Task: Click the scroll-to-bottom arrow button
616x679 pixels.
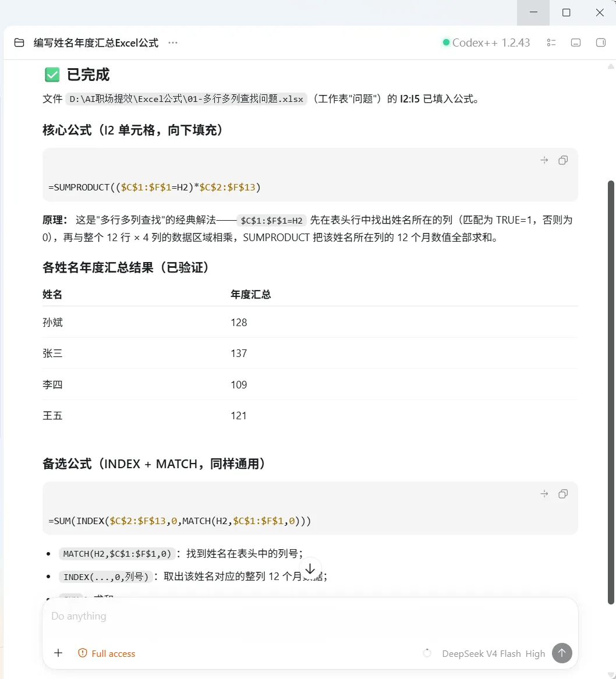Action: tap(310, 569)
